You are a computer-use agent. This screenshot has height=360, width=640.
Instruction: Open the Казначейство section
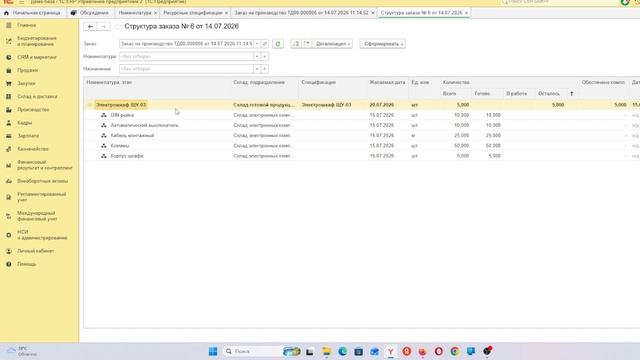pyautogui.click(x=33, y=149)
